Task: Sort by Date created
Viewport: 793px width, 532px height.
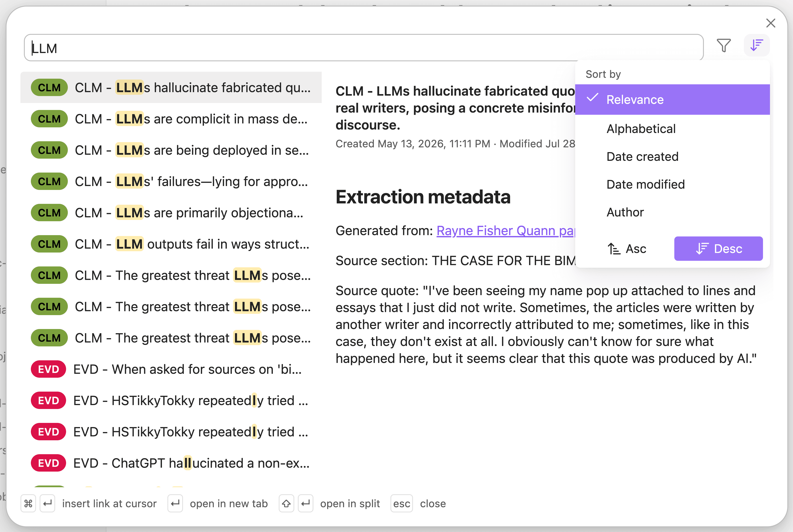Action: [x=672, y=156]
